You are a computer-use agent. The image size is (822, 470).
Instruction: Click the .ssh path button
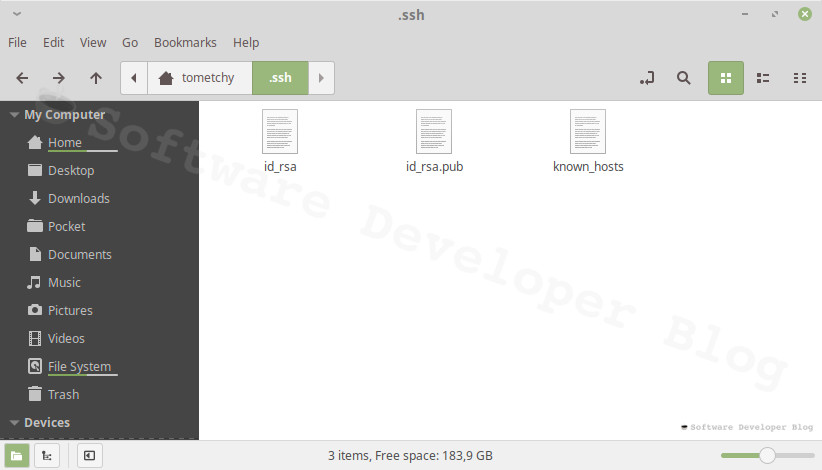[280, 78]
